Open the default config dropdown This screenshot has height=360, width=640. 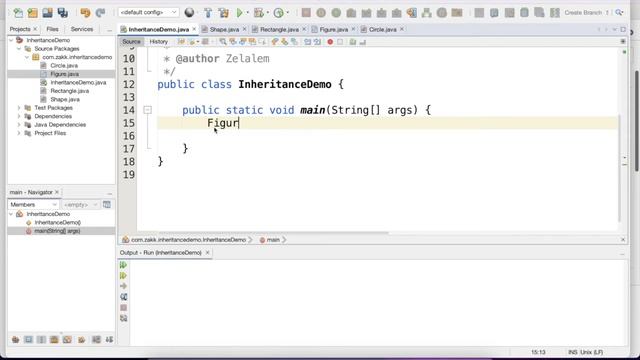pyautogui.click(x=148, y=12)
